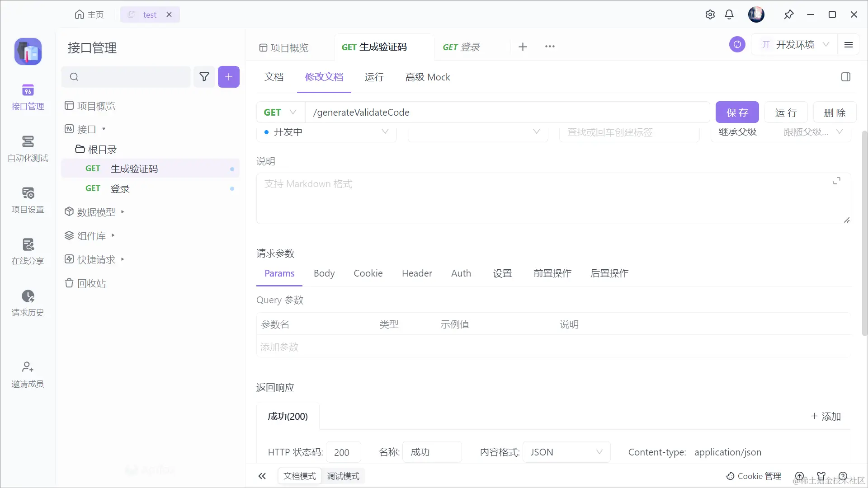The height and width of the screenshot is (488, 868).
Task: Expand the description editor to fullscreen
Action: (x=837, y=181)
